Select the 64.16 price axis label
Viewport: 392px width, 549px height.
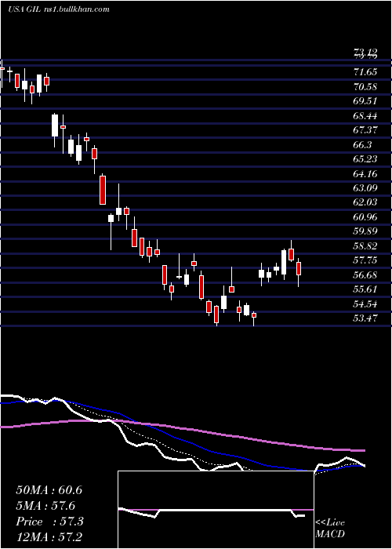click(x=365, y=173)
